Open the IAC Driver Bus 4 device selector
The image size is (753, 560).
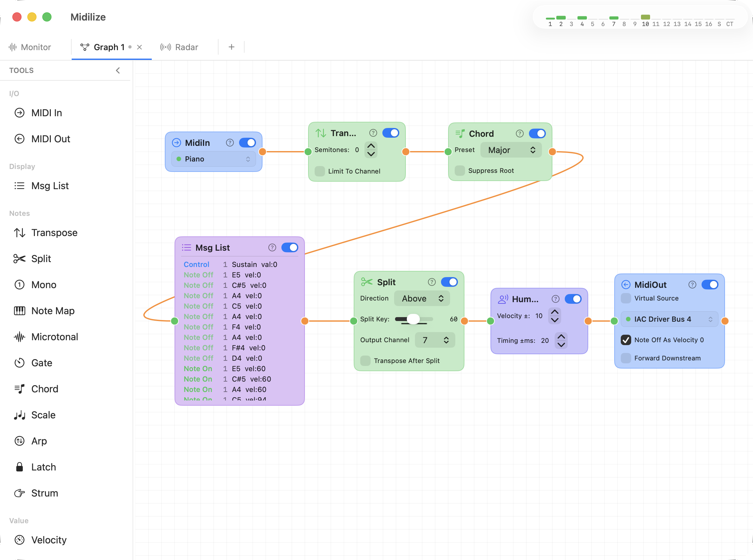point(669,319)
